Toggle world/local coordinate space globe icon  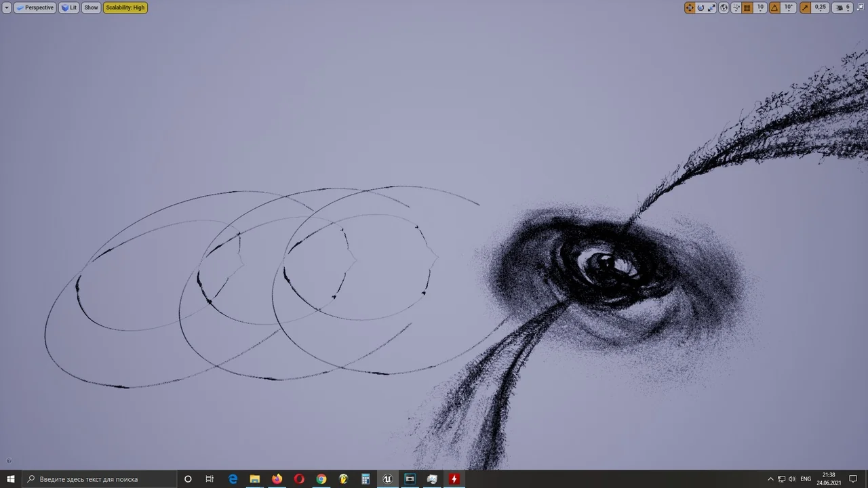(724, 7)
